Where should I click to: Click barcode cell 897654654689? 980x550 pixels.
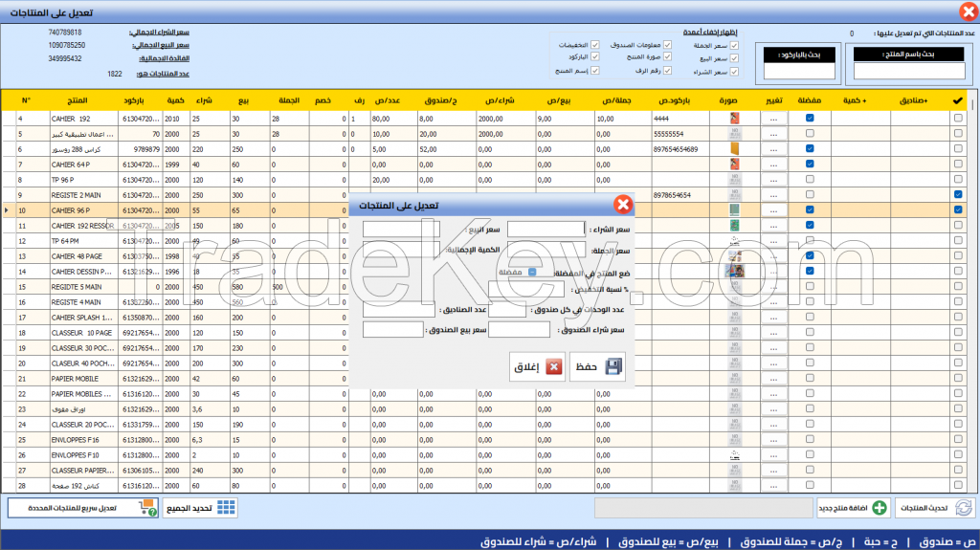[680, 149]
